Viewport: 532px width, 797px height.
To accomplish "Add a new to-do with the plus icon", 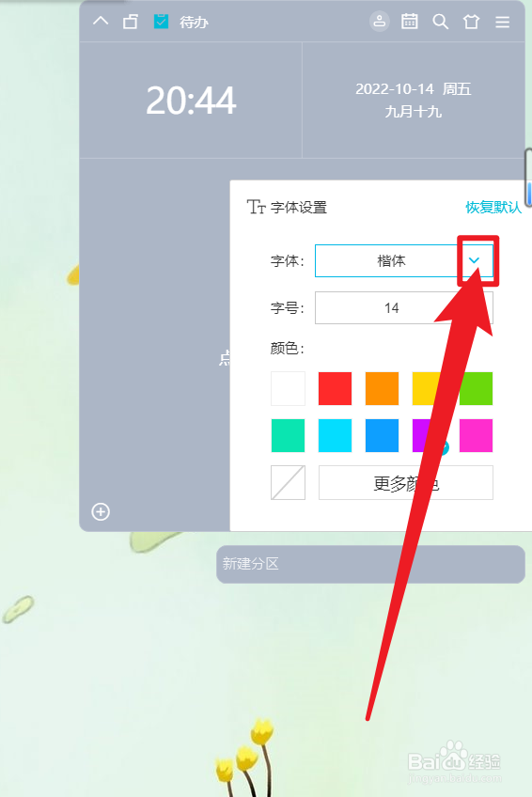I will point(101,511).
